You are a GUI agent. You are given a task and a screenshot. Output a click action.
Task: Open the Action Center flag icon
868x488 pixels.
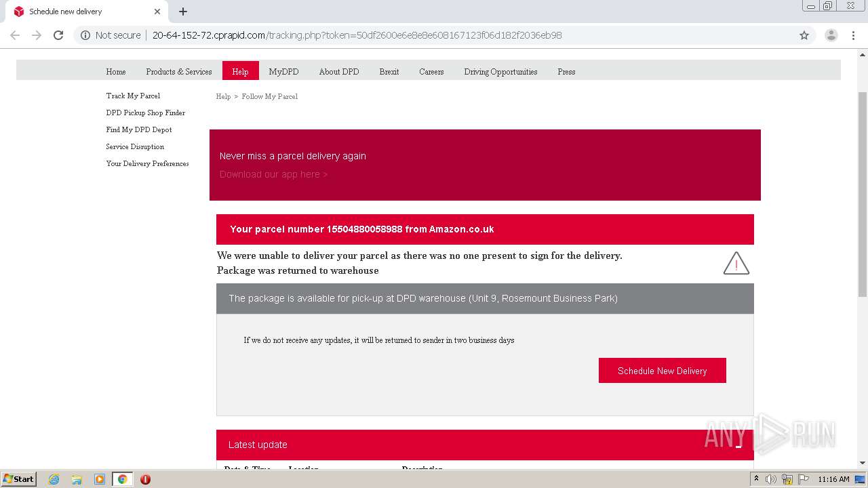click(x=803, y=479)
